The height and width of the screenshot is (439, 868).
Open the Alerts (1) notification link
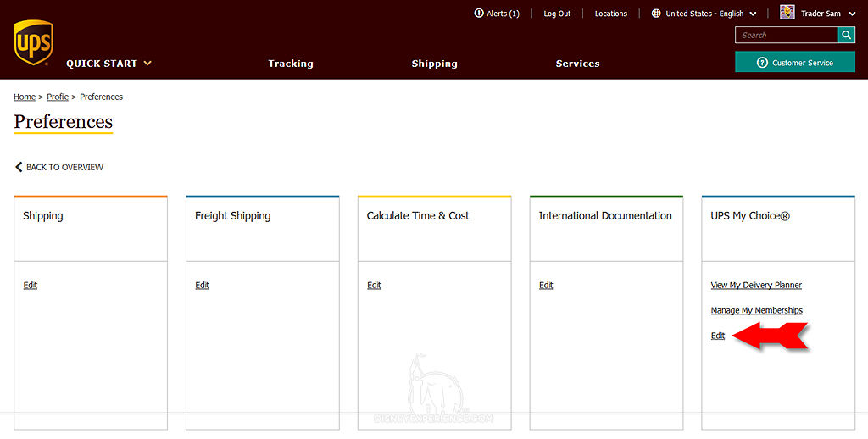point(497,14)
